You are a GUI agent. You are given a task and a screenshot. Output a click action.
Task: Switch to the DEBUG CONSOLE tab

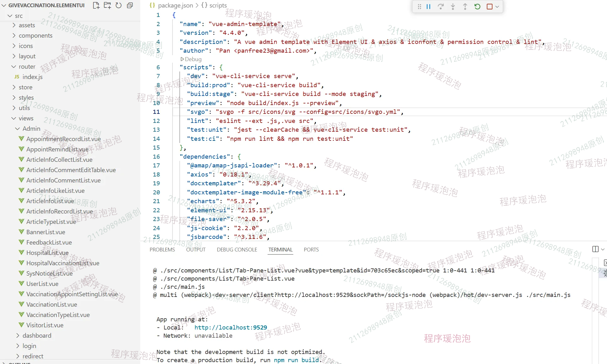tap(237, 250)
